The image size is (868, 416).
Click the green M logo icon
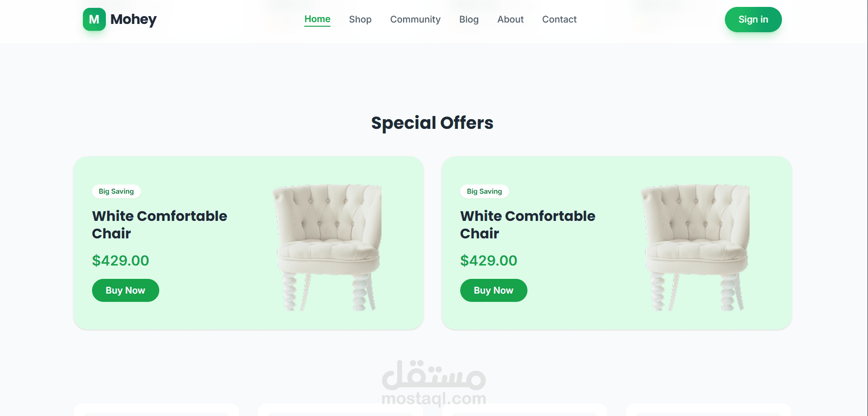[x=94, y=19]
